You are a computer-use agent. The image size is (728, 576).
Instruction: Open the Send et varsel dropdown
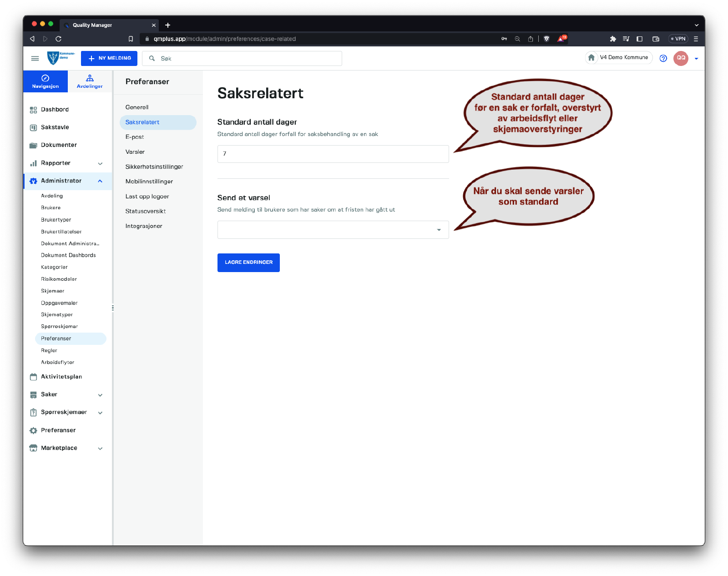[x=333, y=230]
